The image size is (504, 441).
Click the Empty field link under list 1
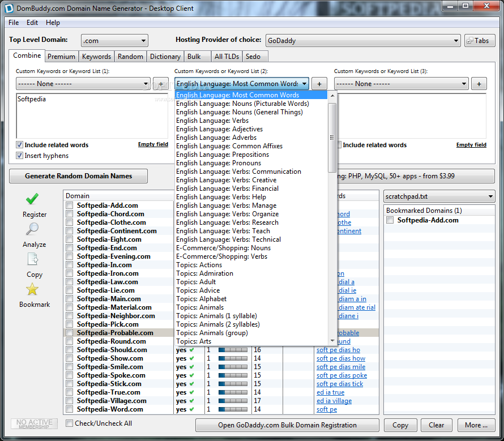click(x=153, y=144)
